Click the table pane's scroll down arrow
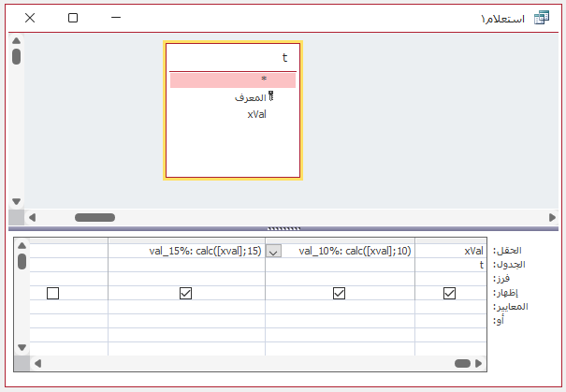Screen dimensions: 566x392 16,201
